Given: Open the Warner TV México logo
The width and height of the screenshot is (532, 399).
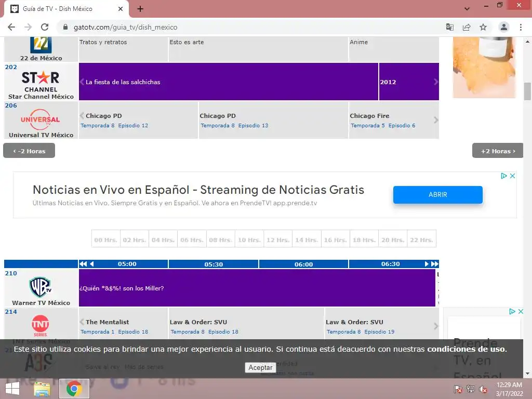Looking at the screenshot, I should [x=41, y=287].
